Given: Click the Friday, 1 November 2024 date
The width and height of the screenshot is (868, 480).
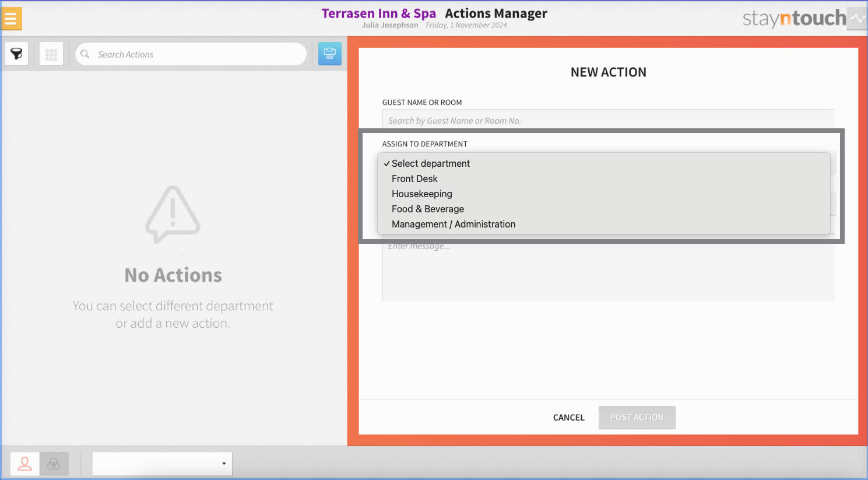Looking at the screenshot, I should pos(466,25).
